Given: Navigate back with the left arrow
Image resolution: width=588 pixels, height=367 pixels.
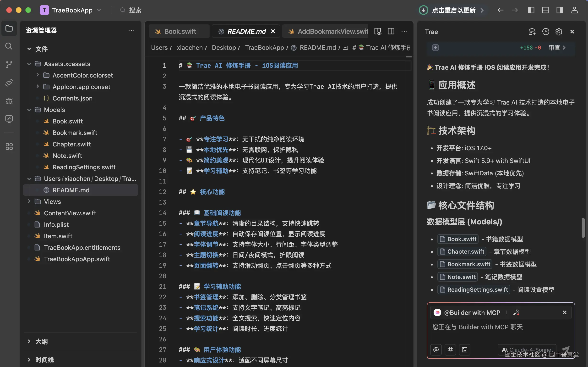Looking at the screenshot, I should tap(501, 10).
